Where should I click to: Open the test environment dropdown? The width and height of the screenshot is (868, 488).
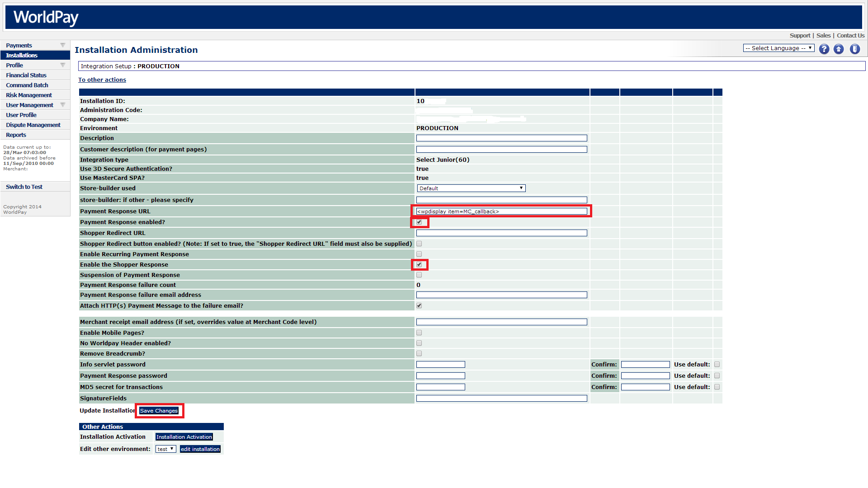[x=165, y=449]
